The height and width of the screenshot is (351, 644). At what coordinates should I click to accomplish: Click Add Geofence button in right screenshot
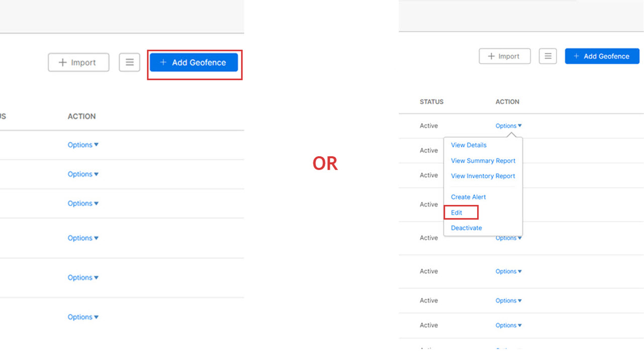[602, 56]
